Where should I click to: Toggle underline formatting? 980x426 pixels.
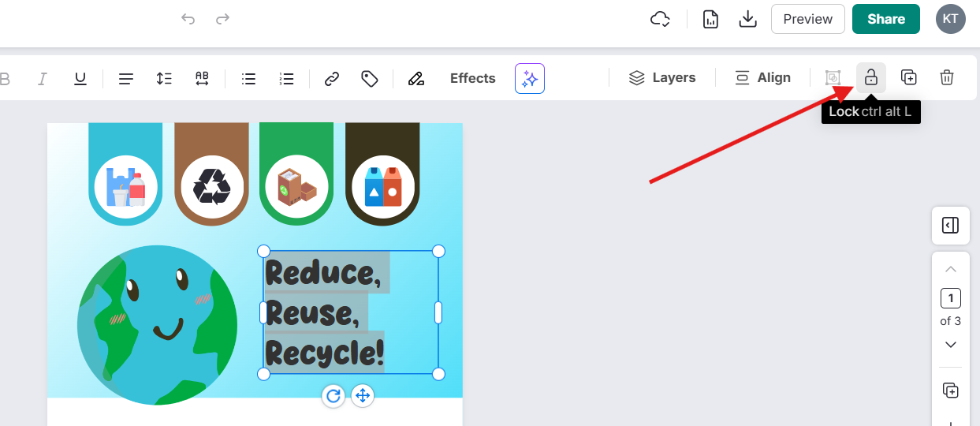[x=80, y=78]
